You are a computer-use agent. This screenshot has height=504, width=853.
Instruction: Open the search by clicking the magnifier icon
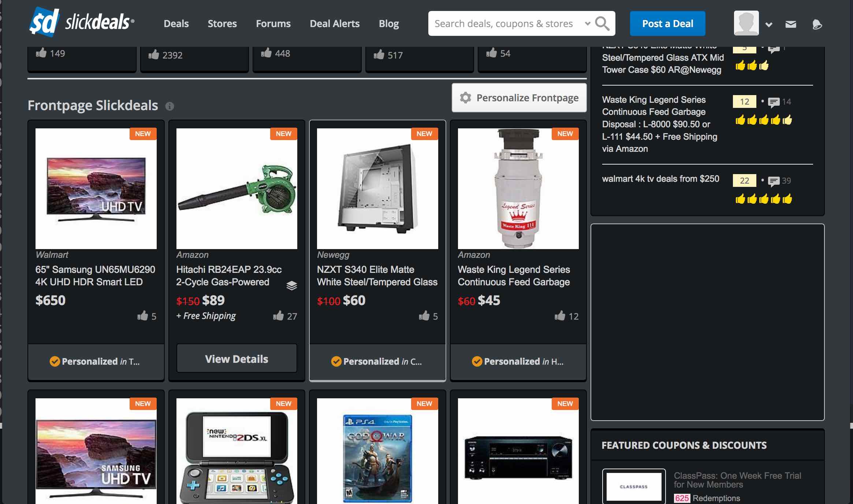(603, 23)
